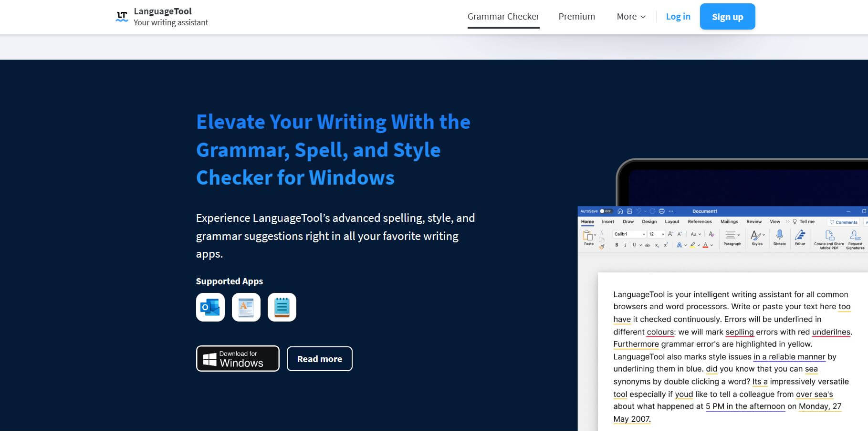Click the Copy icon under Cut

pyautogui.click(x=602, y=240)
